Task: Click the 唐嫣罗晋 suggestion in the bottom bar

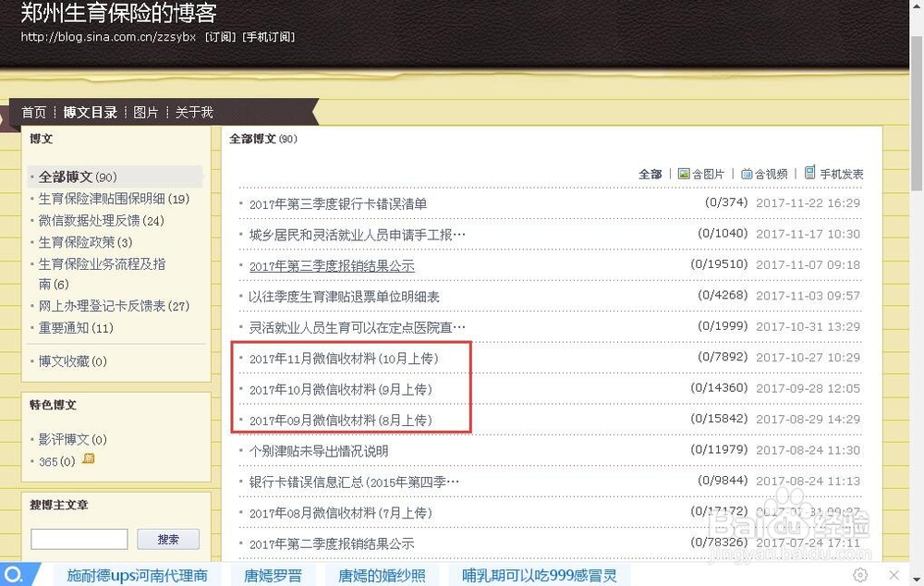Action: pos(273,574)
